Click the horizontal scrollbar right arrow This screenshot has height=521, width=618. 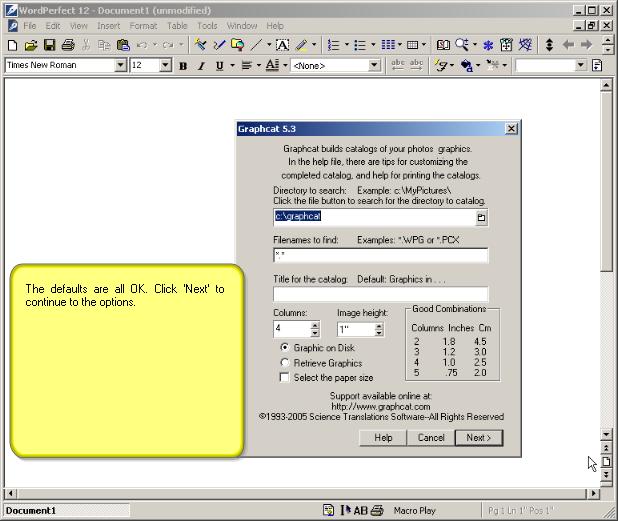click(x=594, y=493)
